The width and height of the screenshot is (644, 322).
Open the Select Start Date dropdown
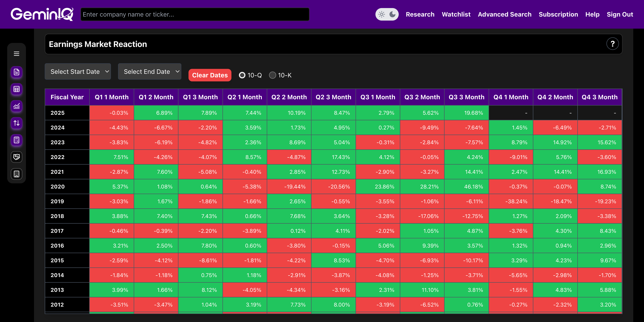pyautogui.click(x=78, y=72)
